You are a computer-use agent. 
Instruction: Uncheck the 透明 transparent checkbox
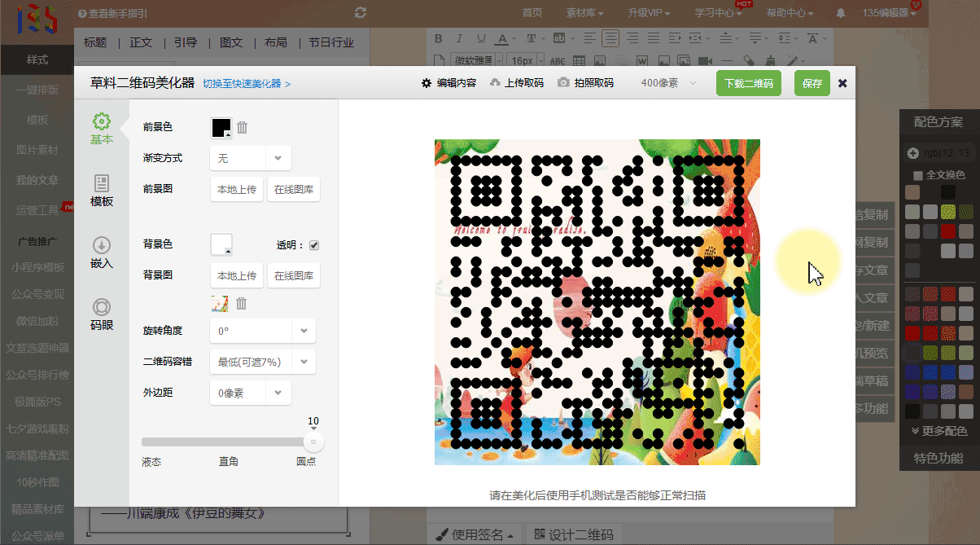tap(314, 245)
